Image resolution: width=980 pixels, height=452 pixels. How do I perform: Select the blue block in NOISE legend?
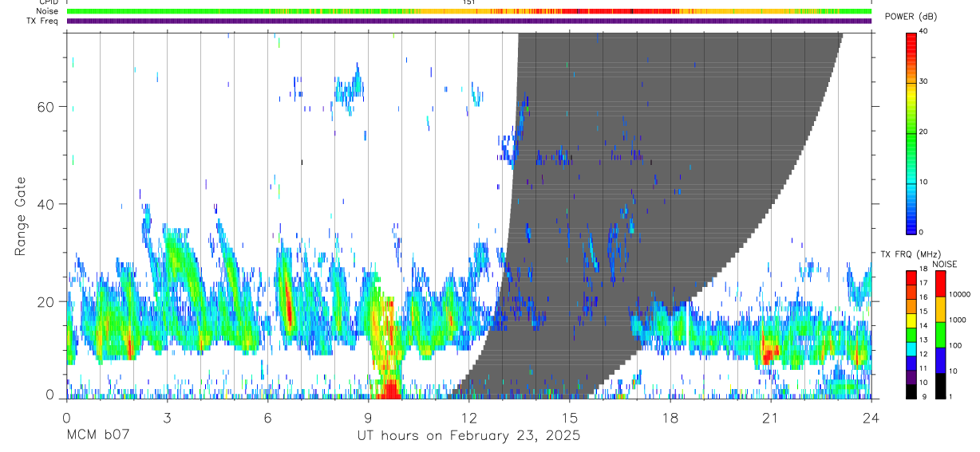tap(941, 360)
